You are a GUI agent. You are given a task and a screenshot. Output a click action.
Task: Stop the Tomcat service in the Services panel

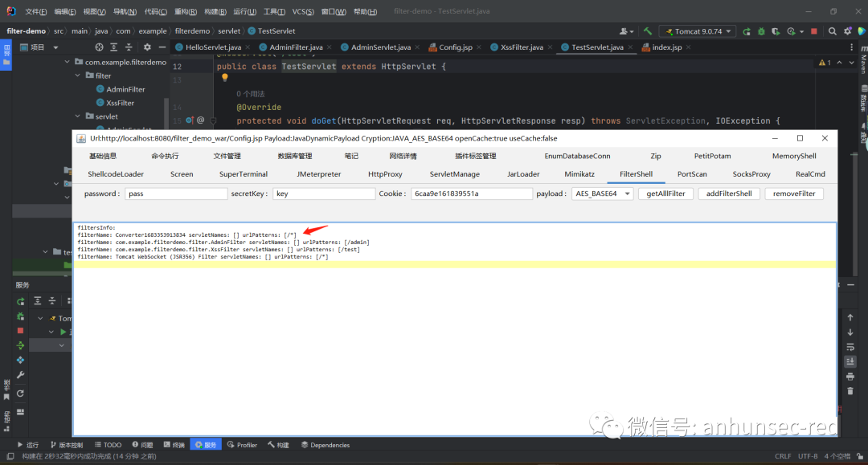pos(20,331)
